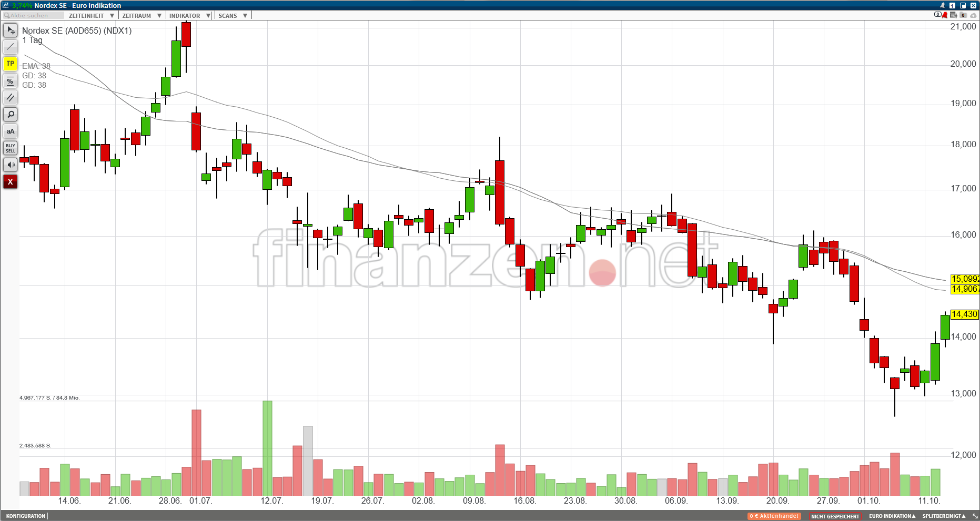Screen dimensions: 980x521
Task: Click the grey bell icon in title bar
Action: click(942, 5)
